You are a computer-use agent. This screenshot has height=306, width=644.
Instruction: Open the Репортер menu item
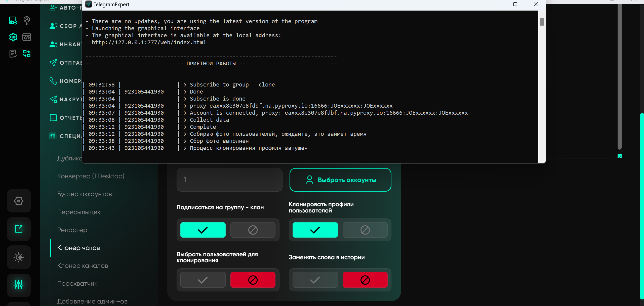pos(72,230)
